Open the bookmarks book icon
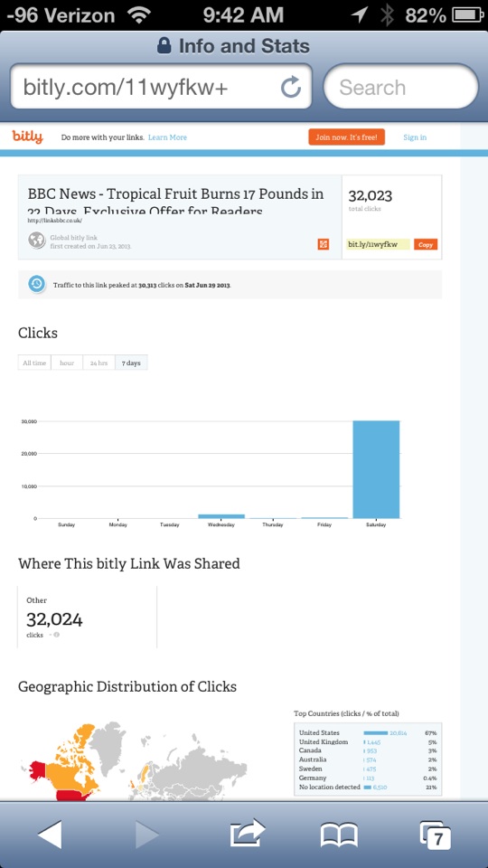The height and width of the screenshot is (868, 488). [339, 835]
